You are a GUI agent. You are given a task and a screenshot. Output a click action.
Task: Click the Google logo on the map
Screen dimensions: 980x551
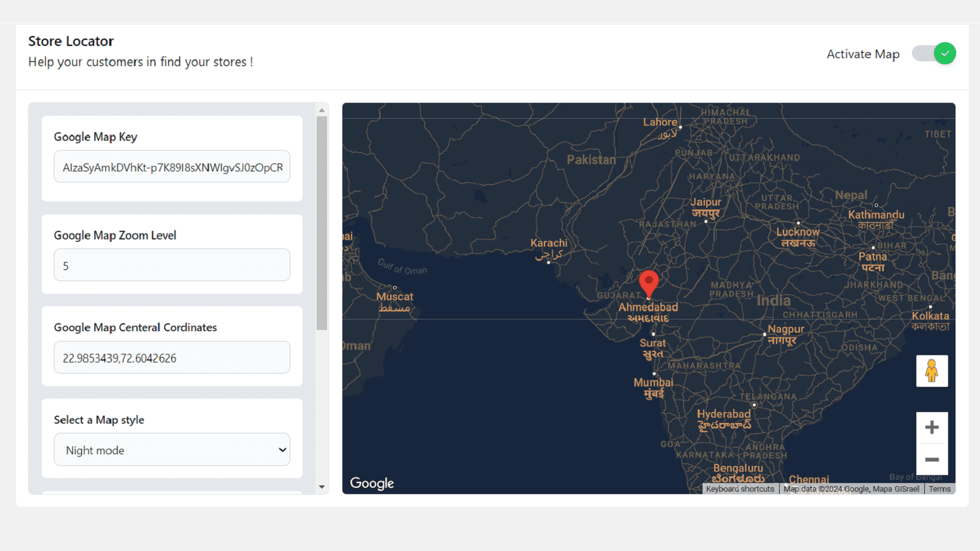click(372, 483)
